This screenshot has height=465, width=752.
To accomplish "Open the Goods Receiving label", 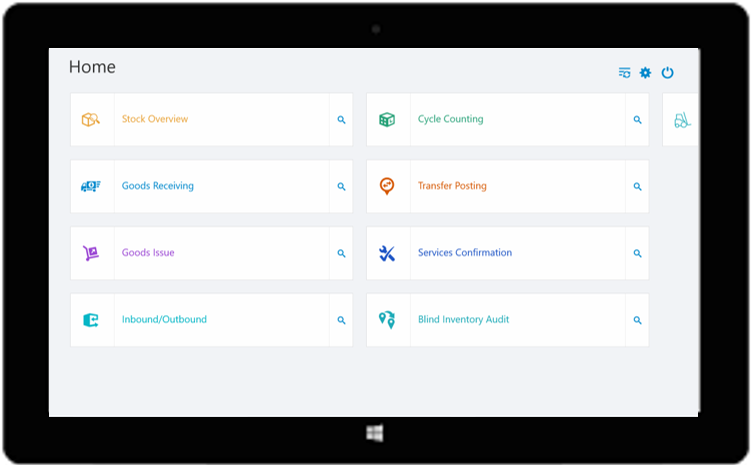I will pyautogui.click(x=158, y=186).
